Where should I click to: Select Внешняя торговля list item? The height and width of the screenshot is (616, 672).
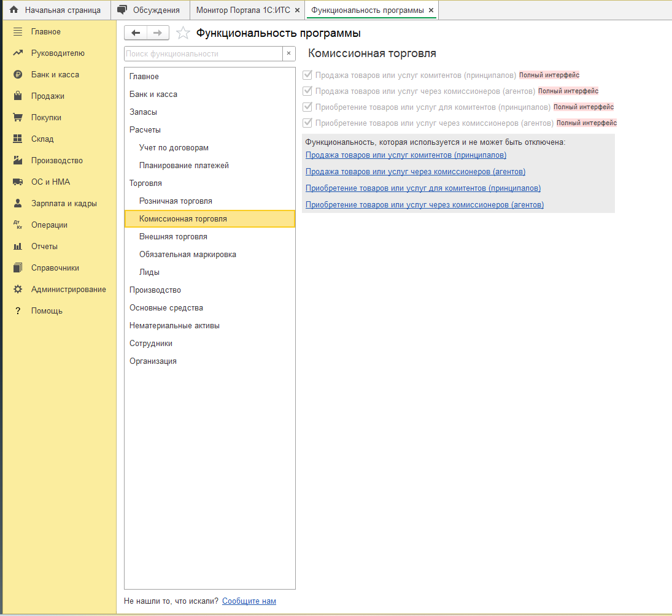209,236
